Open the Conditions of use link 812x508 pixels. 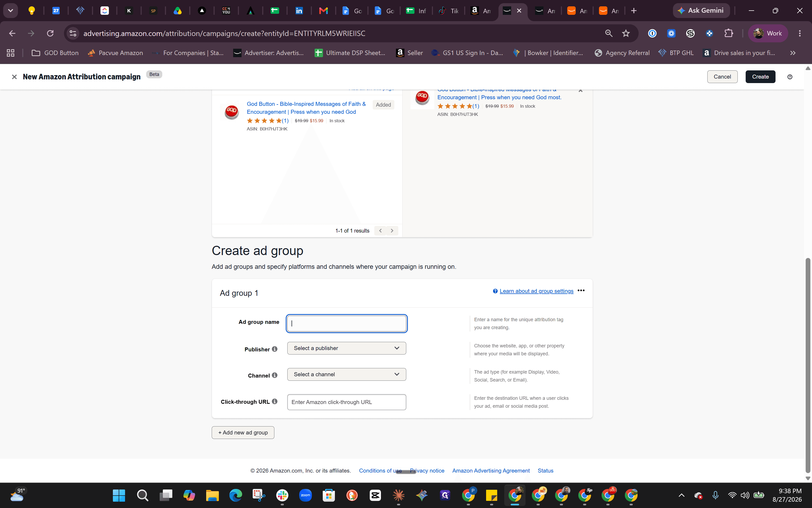pos(380,471)
